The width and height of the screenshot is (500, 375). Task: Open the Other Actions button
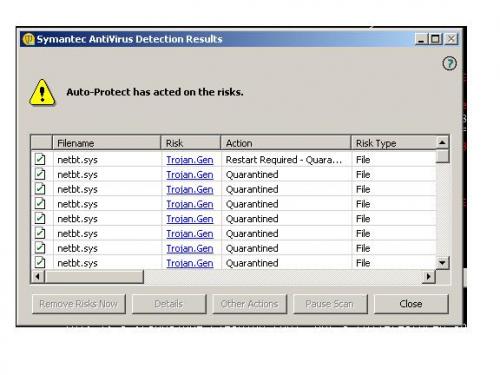(x=249, y=304)
